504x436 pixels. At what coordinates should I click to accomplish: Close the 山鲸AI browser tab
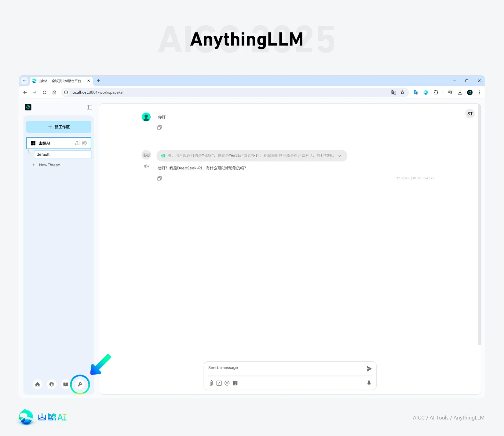tap(89, 81)
